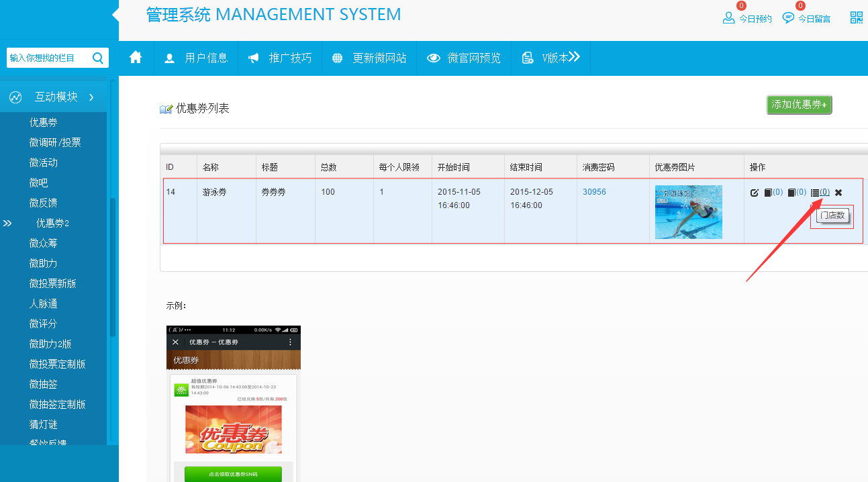Screen dimensions: 868x482
Task: Click the swimming pool coupon thumbnail
Action: 688,212
